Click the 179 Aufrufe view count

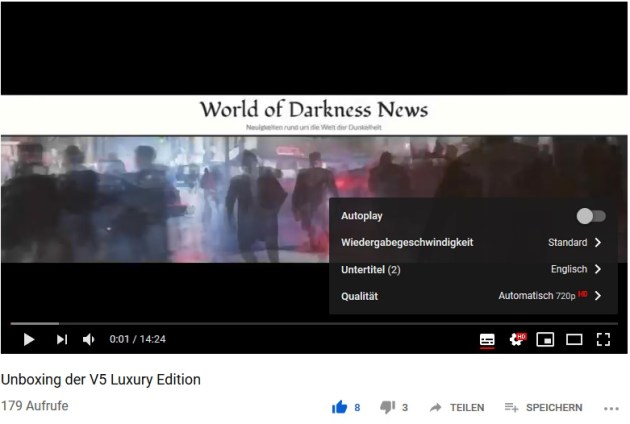click(35, 406)
